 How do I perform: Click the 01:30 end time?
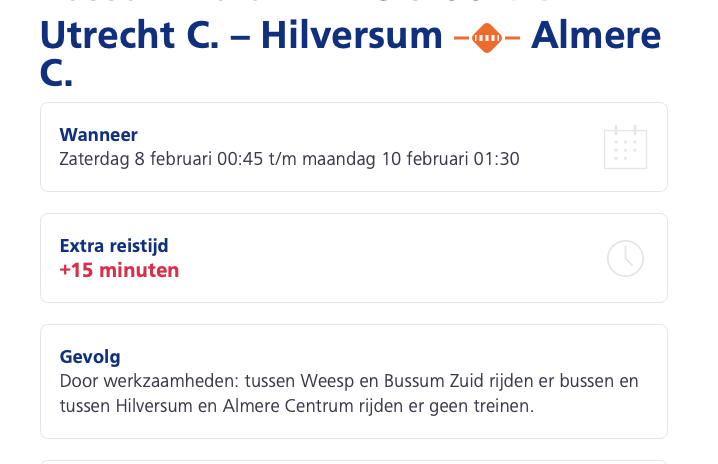(496, 159)
